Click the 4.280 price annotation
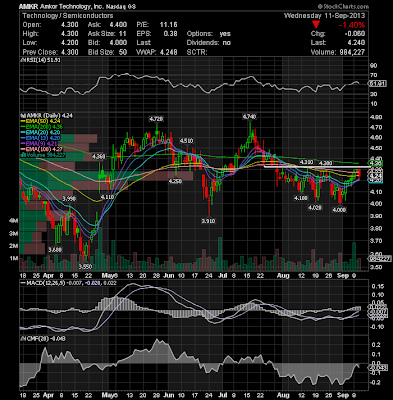This screenshot has width=393, height=400. pyautogui.click(x=326, y=163)
